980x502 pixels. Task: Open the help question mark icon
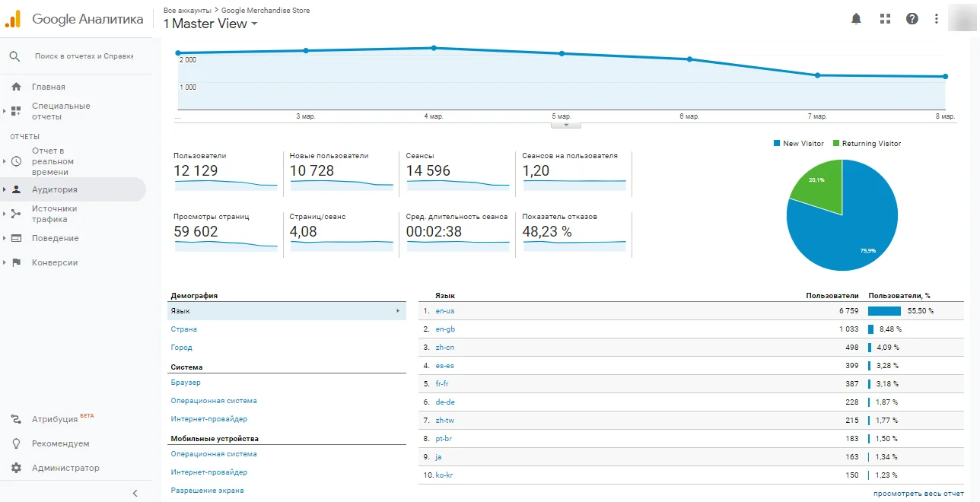point(912,19)
